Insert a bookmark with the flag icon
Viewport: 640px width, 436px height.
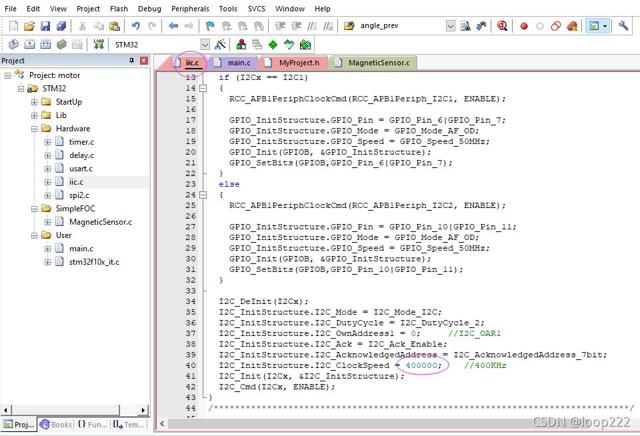click(x=210, y=26)
